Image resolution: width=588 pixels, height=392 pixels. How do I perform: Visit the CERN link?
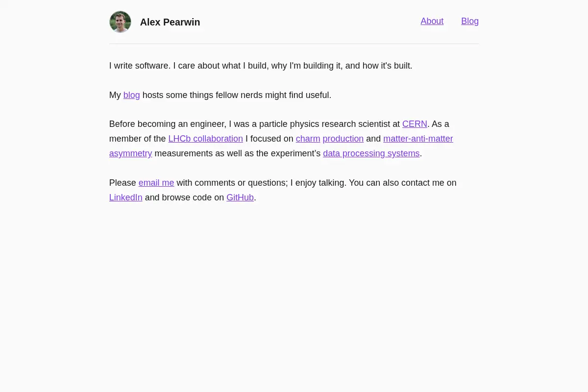click(x=415, y=124)
